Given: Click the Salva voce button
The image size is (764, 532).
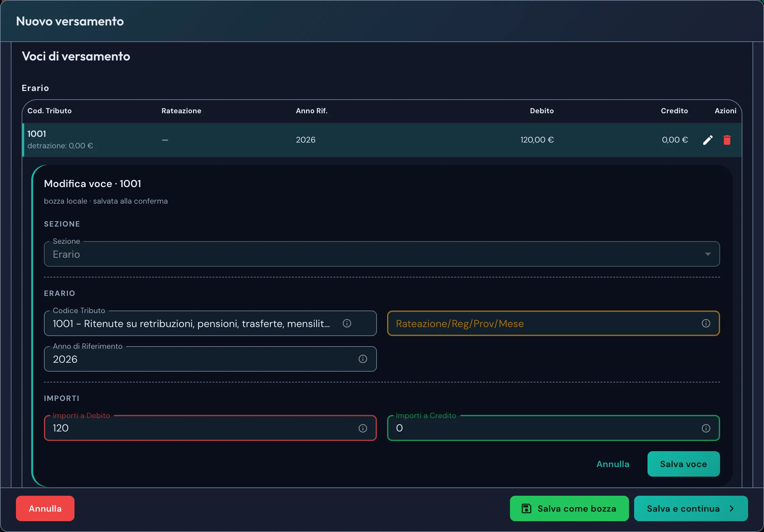Looking at the screenshot, I should pos(683,464).
